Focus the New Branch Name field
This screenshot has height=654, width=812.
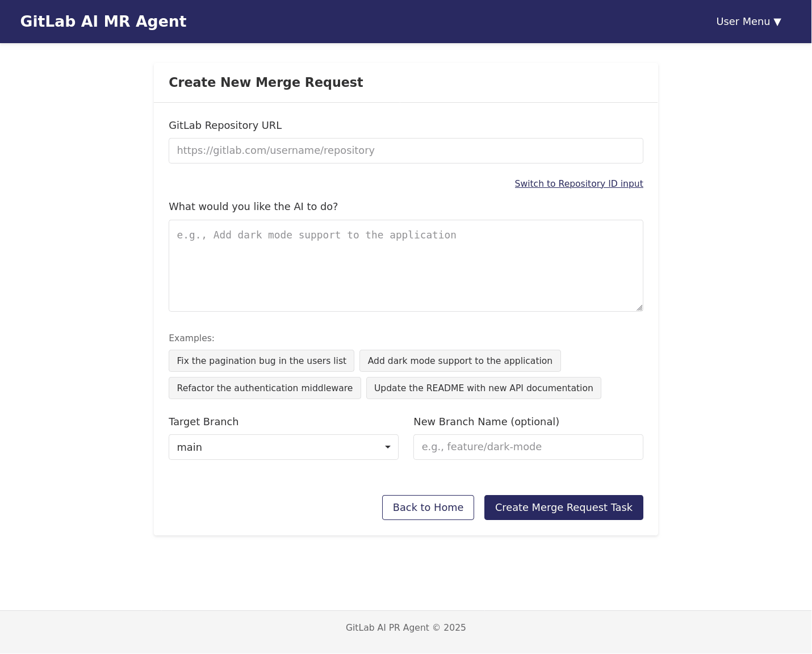coord(528,447)
